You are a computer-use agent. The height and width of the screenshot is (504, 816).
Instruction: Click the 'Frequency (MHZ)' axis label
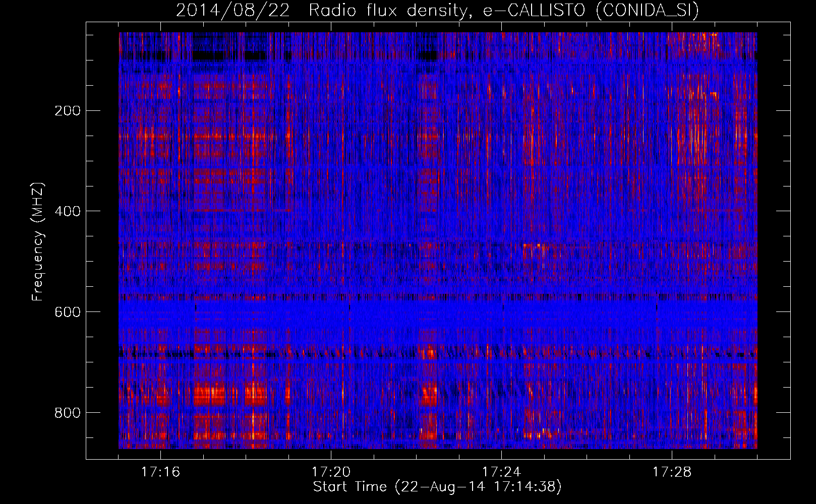[38, 242]
